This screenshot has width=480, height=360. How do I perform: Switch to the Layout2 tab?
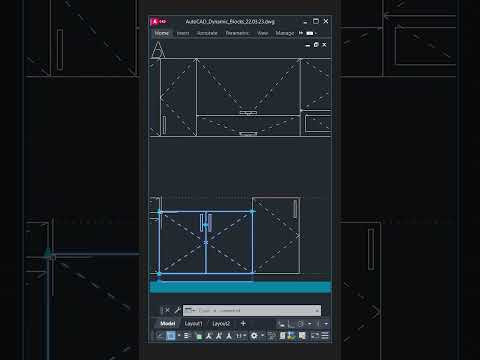tap(221, 324)
